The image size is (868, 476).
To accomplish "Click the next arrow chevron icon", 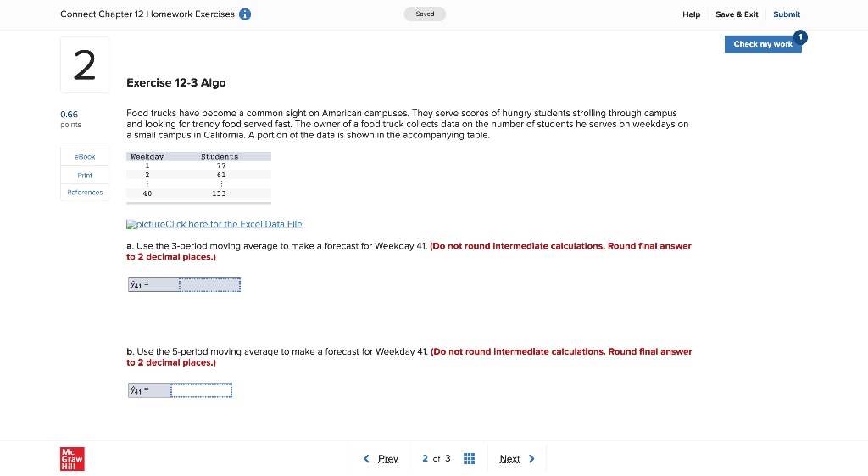I will click(531, 459).
